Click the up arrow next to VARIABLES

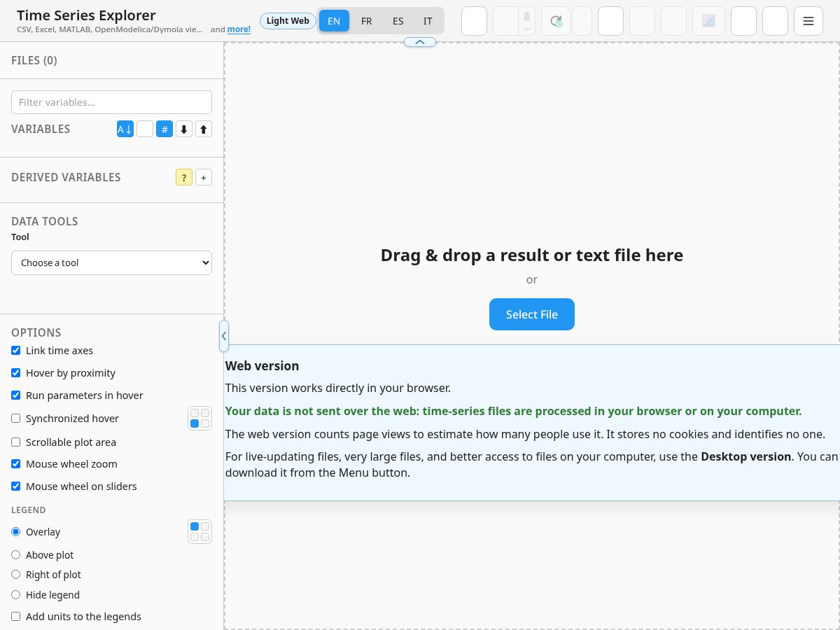pyautogui.click(x=204, y=129)
